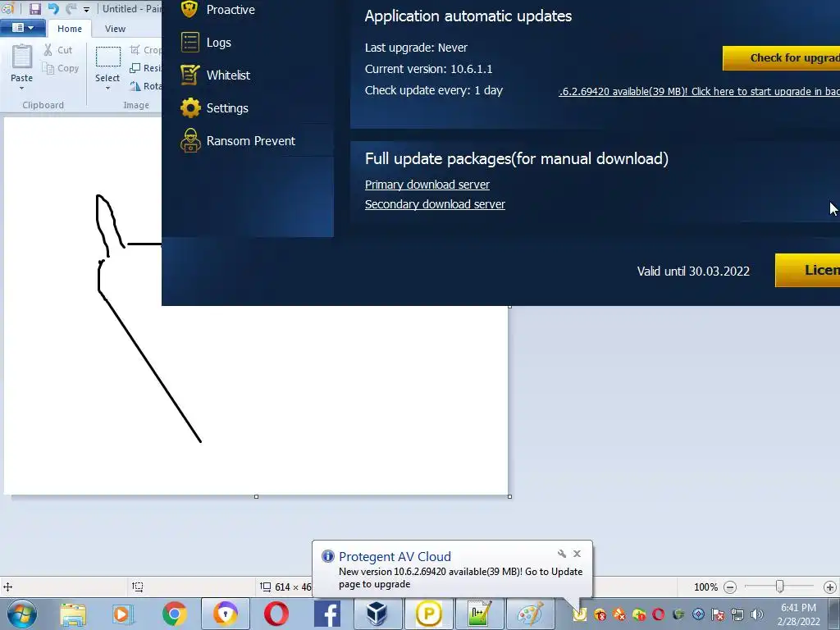
Task: Click the Select rectangle tool in Paint
Action: coord(107,57)
